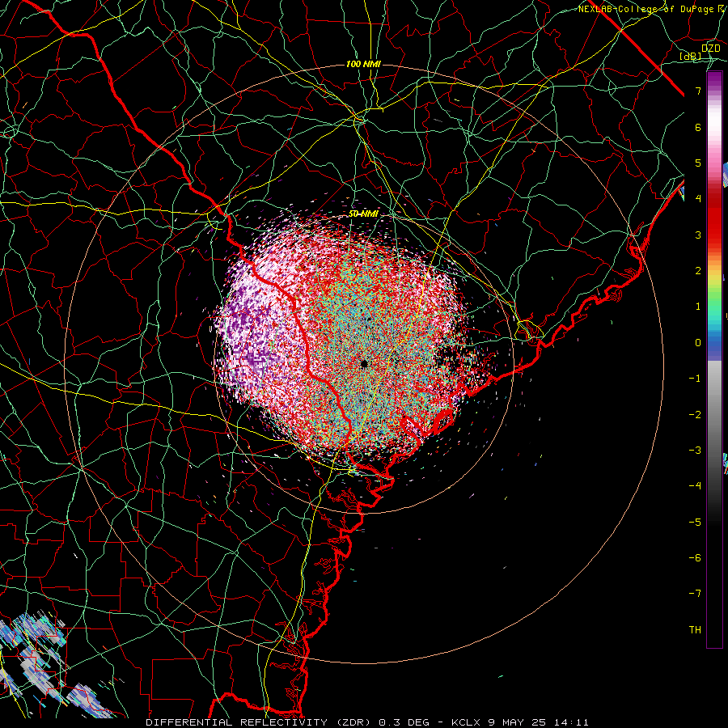
Task: Click the "7" value on the color scale
Action: point(698,91)
